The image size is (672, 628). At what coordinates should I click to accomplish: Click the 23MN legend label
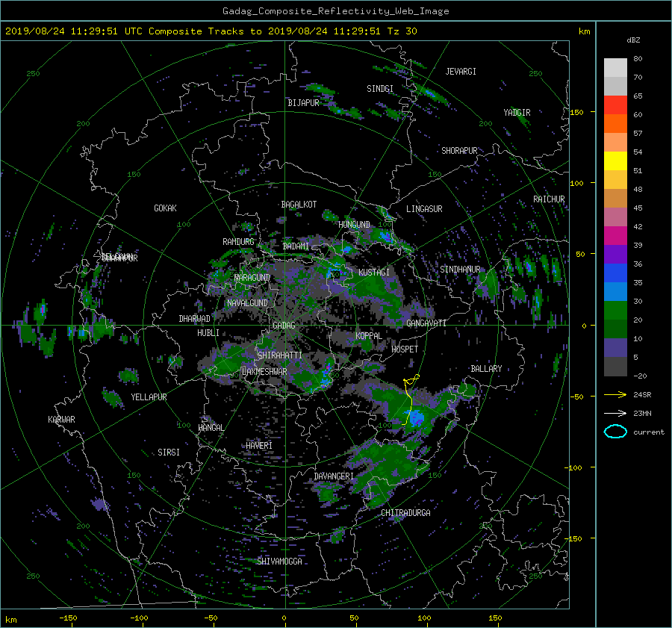pyautogui.click(x=642, y=413)
